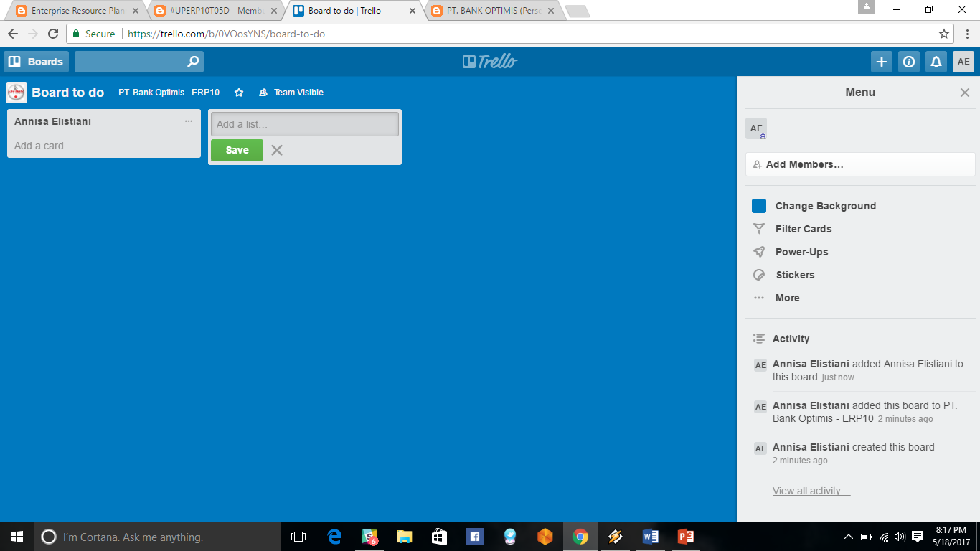Click the Board to do title
Viewport: 980px width, 551px height.
(x=68, y=93)
